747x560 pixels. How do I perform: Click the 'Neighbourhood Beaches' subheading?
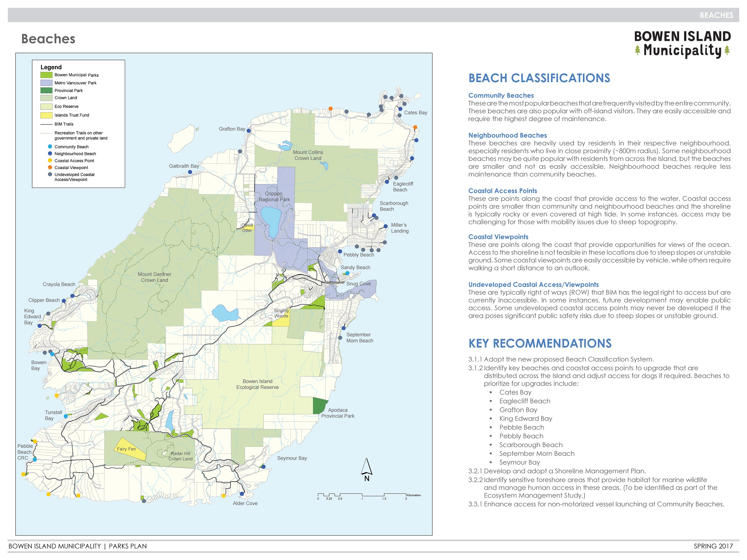[508, 135]
